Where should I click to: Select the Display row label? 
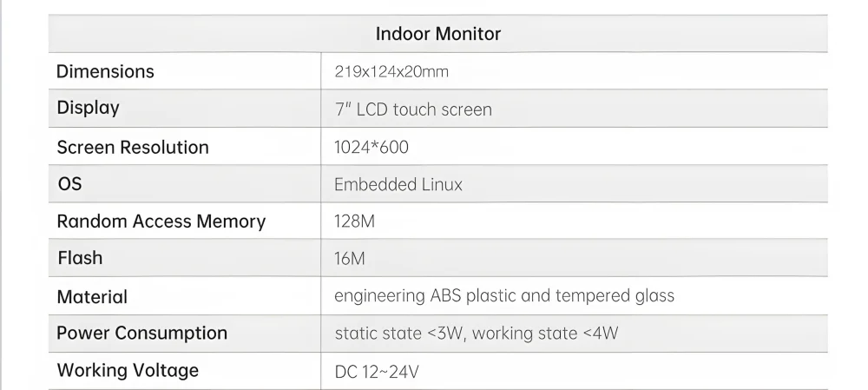point(88,109)
